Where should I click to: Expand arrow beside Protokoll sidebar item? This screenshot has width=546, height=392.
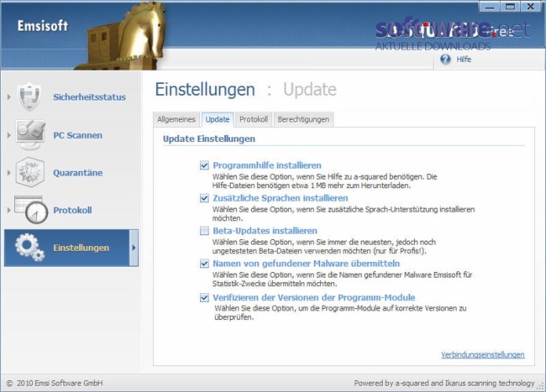pyautogui.click(x=9, y=210)
